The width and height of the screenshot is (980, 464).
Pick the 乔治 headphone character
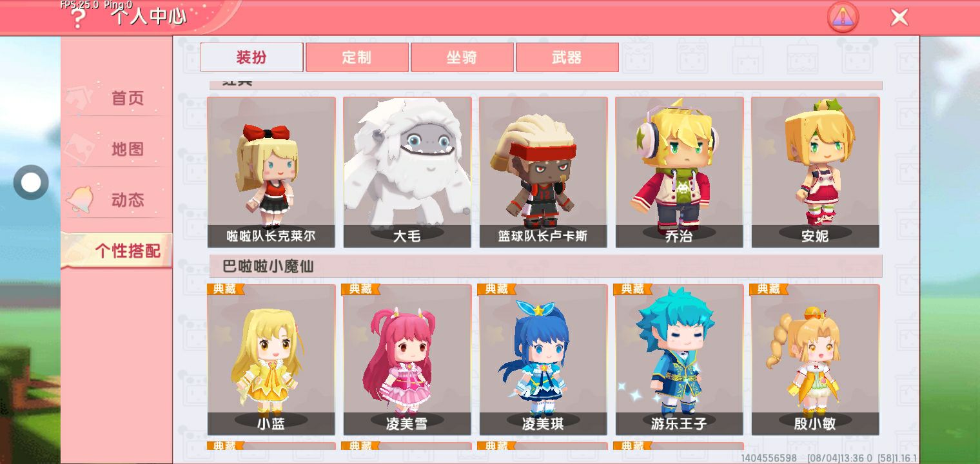pyautogui.click(x=680, y=172)
